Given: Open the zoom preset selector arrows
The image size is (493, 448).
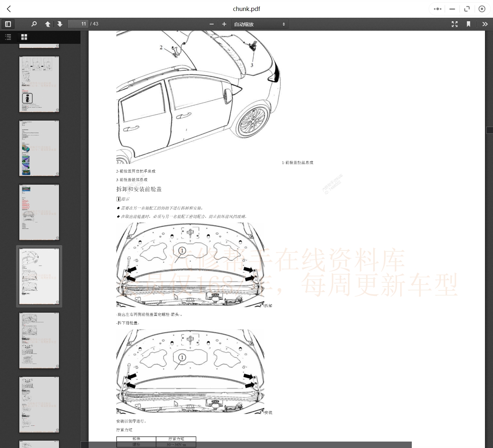Looking at the screenshot, I should [x=283, y=24].
